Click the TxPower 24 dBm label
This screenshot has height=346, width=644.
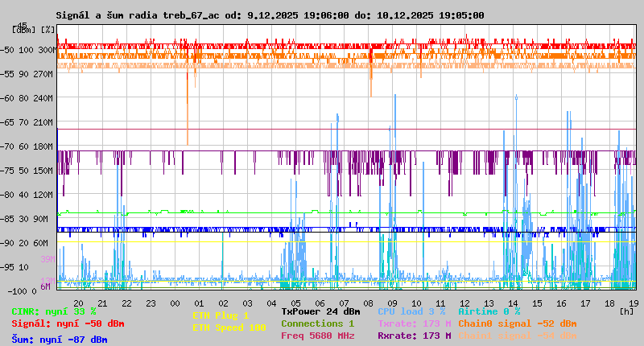point(320,311)
